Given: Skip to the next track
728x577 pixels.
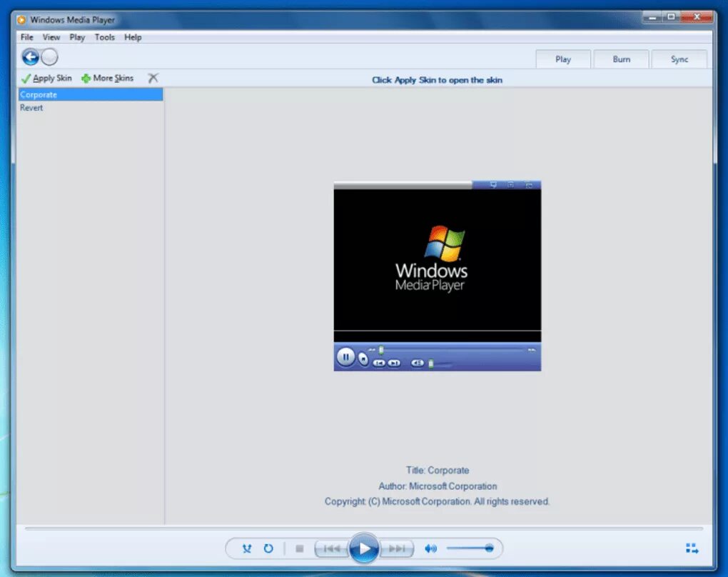Looking at the screenshot, I should 397,548.
